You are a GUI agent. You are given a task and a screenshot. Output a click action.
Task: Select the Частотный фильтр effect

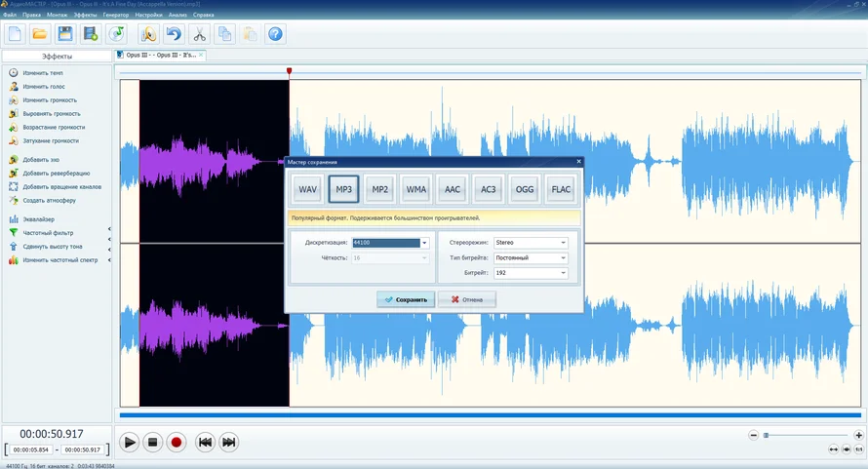pyautogui.click(x=48, y=233)
